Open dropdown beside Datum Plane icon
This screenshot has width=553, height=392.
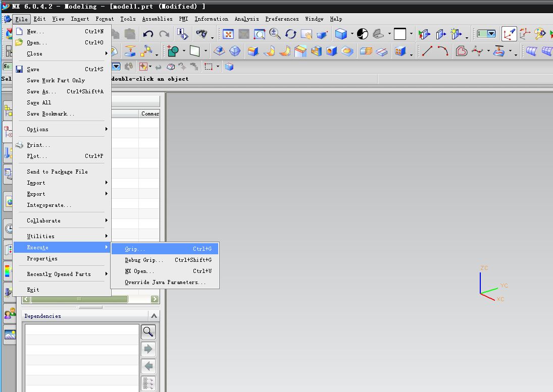(x=206, y=51)
